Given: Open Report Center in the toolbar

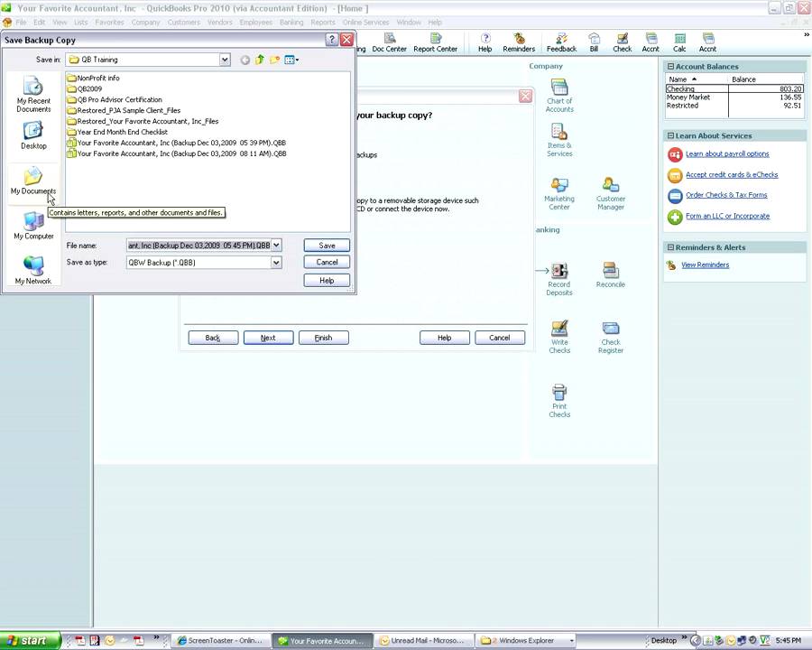Looking at the screenshot, I should pyautogui.click(x=436, y=42).
